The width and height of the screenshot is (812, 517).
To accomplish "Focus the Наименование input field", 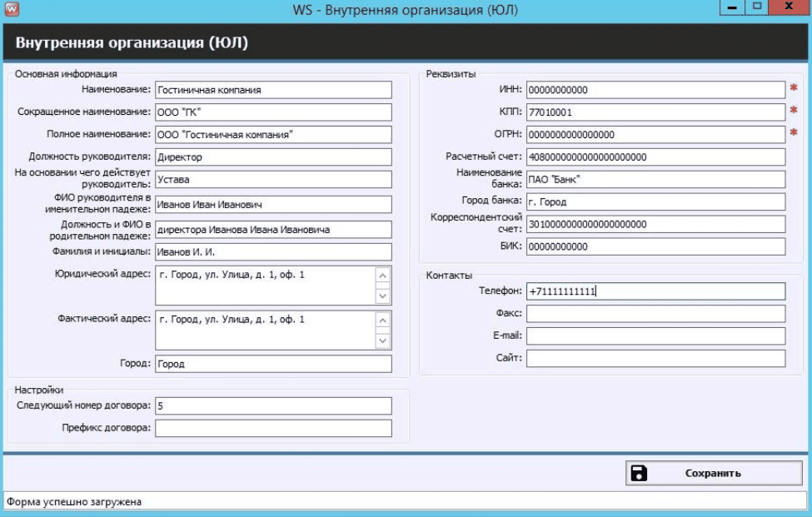I will [273, 90].
